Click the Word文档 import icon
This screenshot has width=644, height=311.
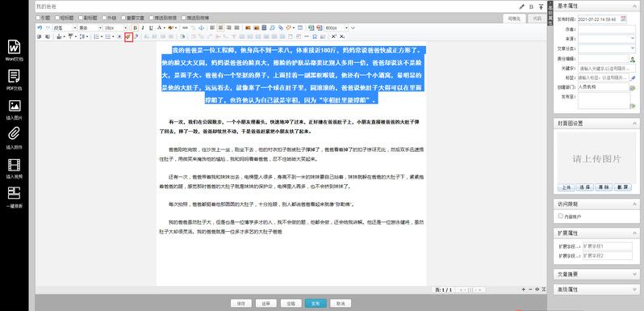(15, 47)
